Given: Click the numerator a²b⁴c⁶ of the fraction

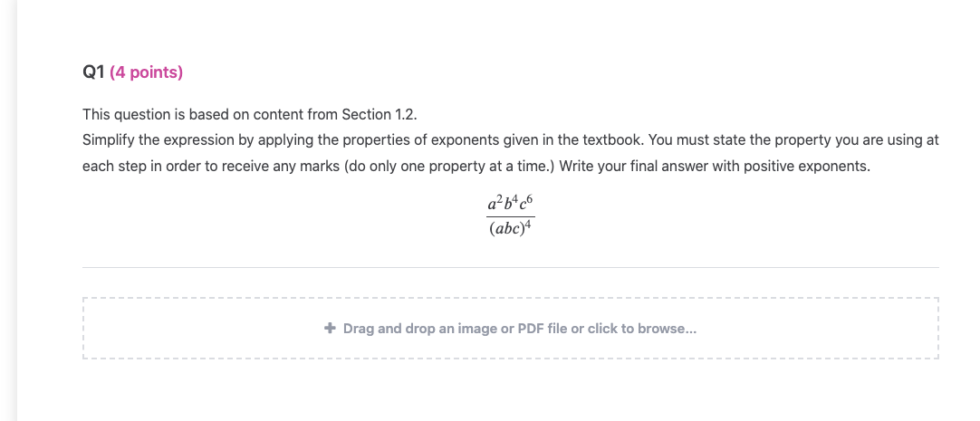Looking at the screenshot, I should click(x=510, y=204).
